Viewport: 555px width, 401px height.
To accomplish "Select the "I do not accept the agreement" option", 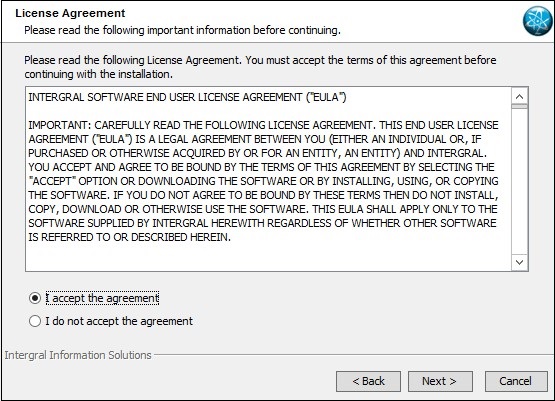I will point(35,321).
